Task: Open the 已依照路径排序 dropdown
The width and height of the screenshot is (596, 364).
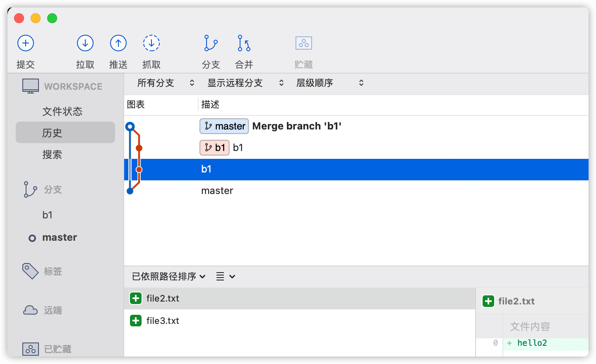Action: [x=168, y=276]
